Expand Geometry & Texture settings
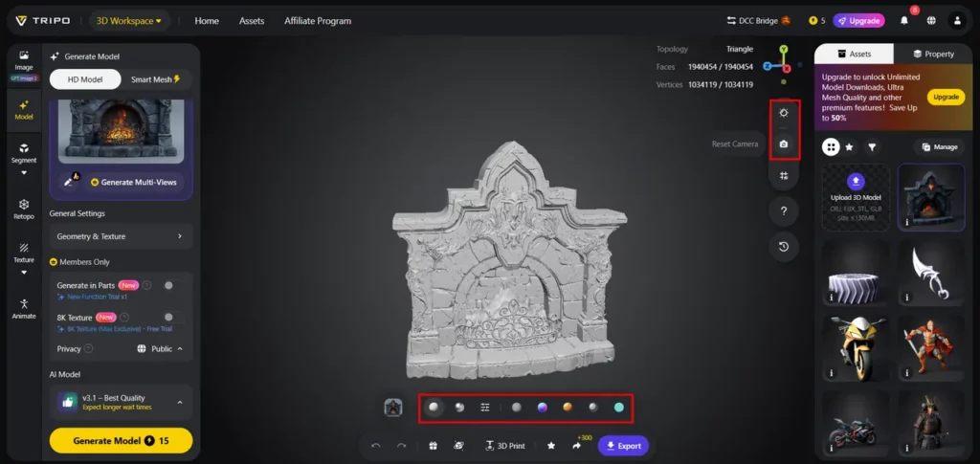Viewport: 980px width, 464px height. 121,236
